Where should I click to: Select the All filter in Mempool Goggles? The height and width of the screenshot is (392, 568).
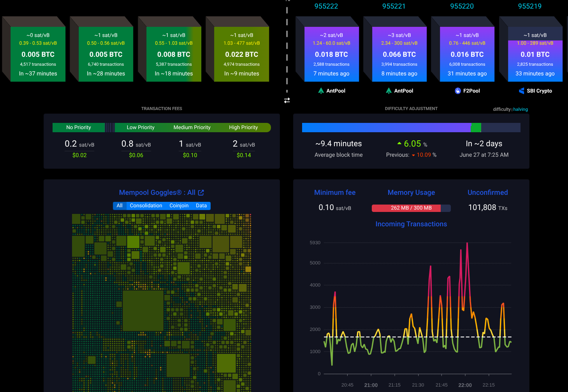(120, 206)
